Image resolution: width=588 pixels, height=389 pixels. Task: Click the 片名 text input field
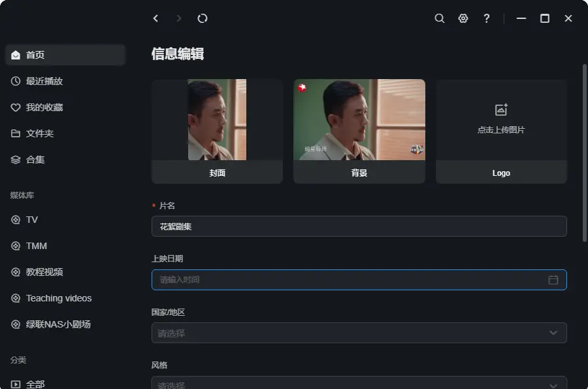click(x=359, y=226)
